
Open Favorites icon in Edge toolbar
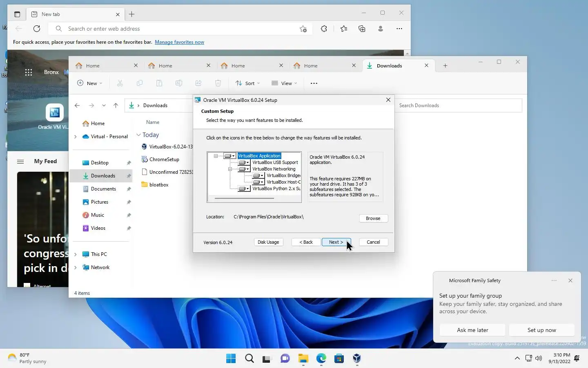(x=344, y=29)
